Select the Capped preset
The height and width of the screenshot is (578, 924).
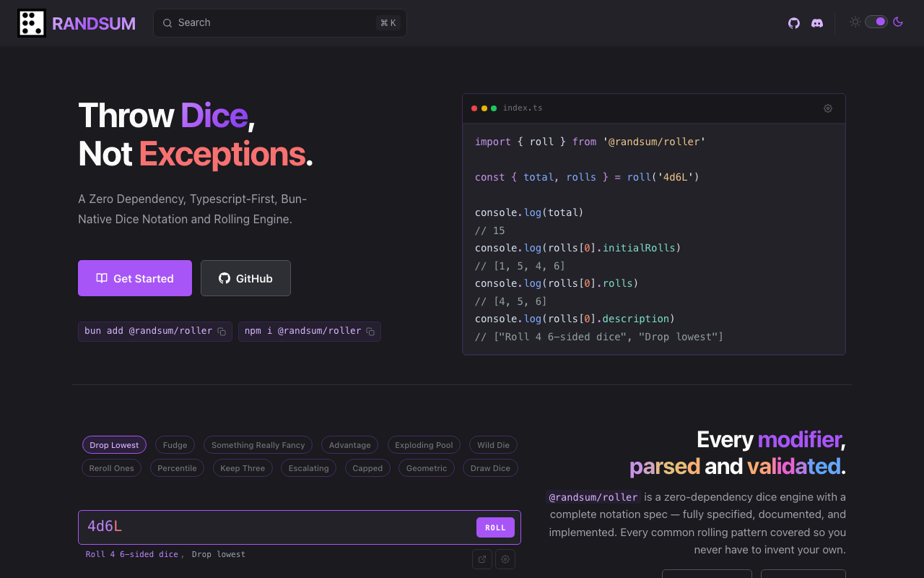point(367,468)
